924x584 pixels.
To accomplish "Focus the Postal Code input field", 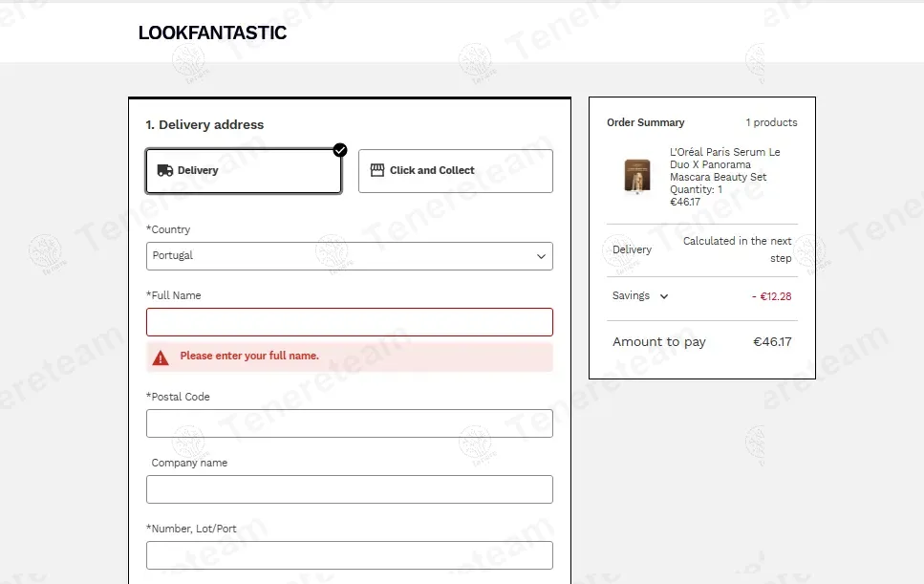I will (350, 423).
